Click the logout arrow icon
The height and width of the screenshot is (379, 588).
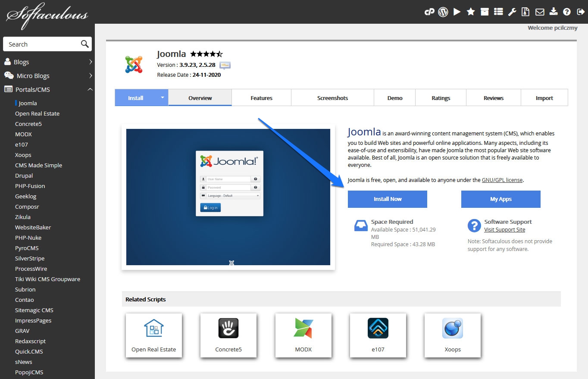click(x=580, y=12)
